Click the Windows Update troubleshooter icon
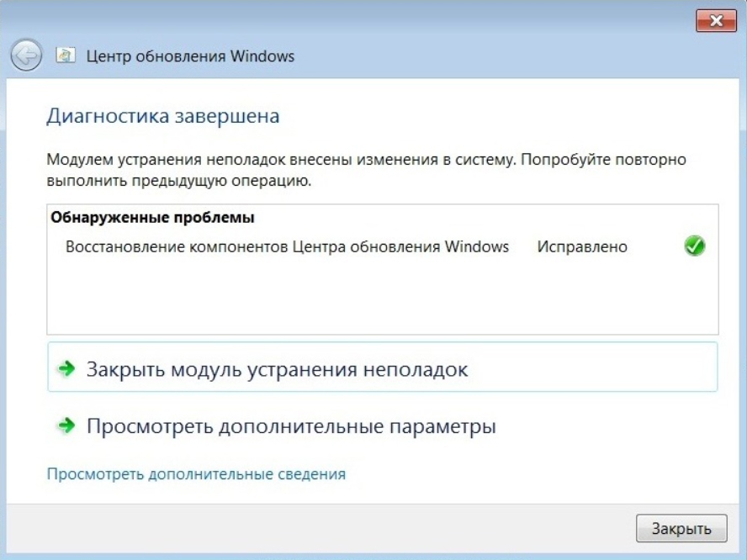The width and height of the screenshot is (747, 560). click(66, 55)
